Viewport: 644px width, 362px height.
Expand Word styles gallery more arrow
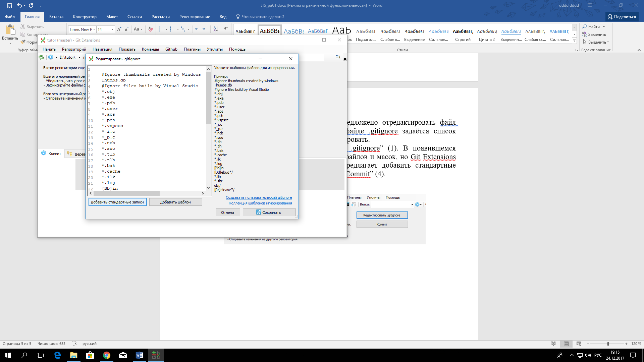point(574,41)
